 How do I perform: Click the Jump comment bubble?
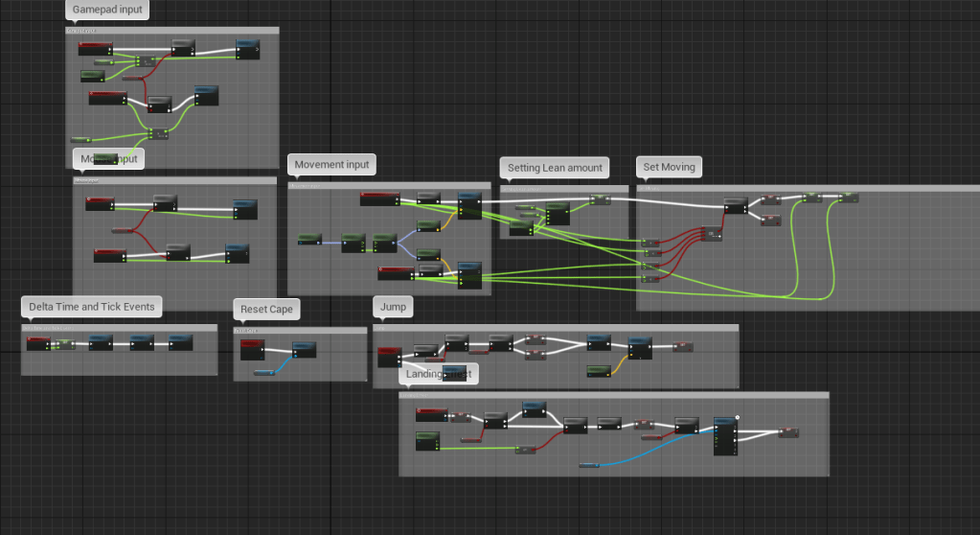(394, 307)
